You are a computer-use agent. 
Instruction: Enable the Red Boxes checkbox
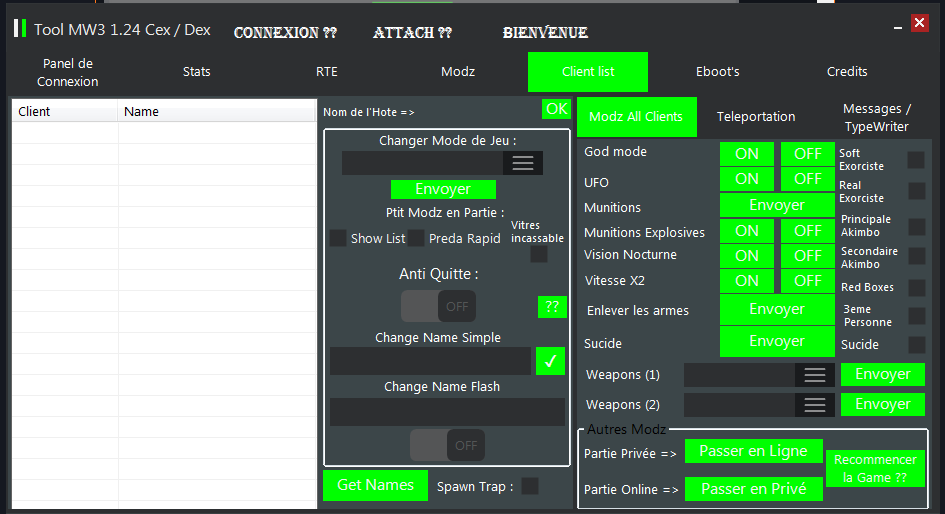pyautogui.click(x=917, y=287)
